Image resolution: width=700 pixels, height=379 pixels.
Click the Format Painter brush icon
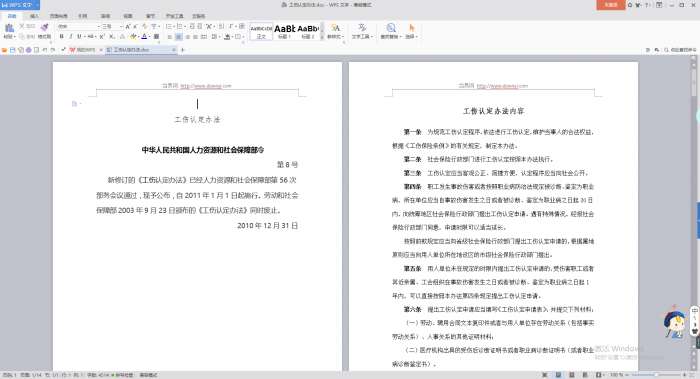click(x=44, y=28)
